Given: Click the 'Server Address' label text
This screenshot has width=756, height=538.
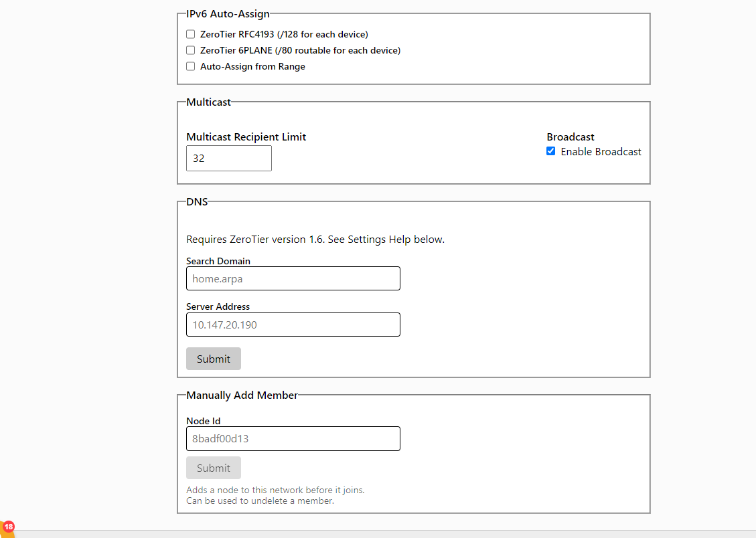Looking at the screenshot, I should click(x=218, y=306).
